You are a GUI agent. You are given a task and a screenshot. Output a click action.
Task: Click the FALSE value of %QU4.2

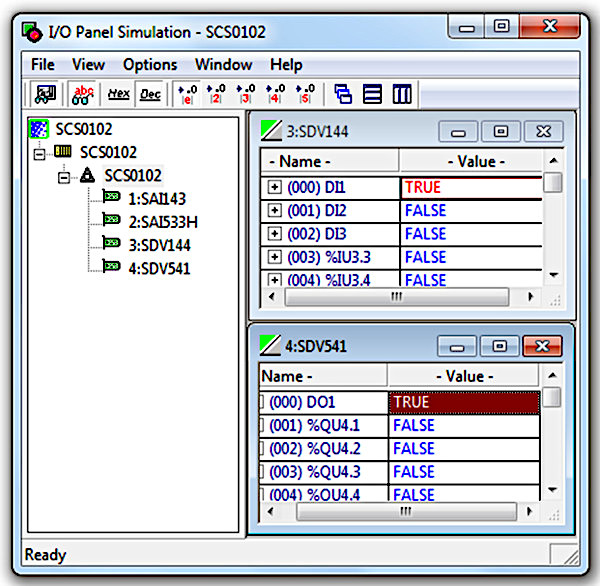coord(464,449)
